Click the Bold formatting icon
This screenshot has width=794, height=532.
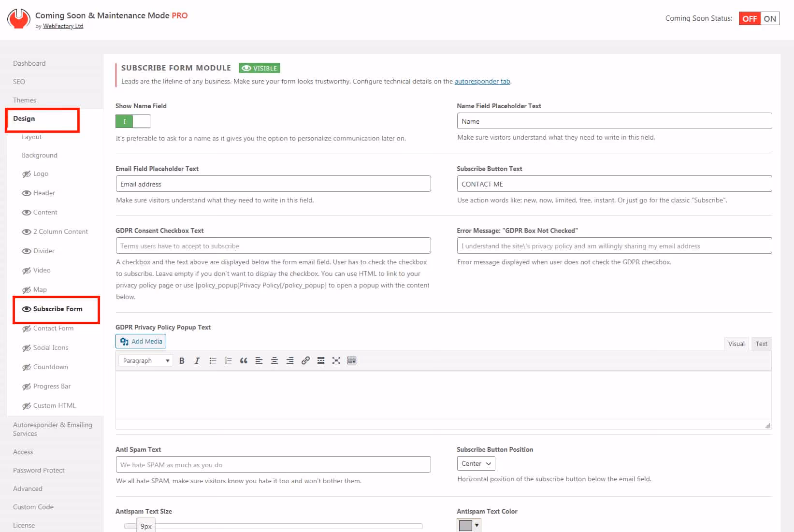(x=182, y=360)
